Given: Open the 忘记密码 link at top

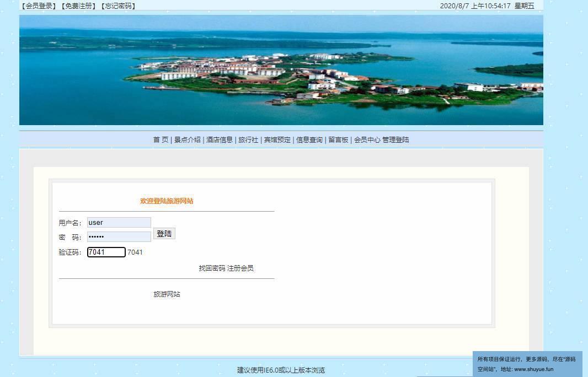Looking at the screenshot, I should 118,6.
